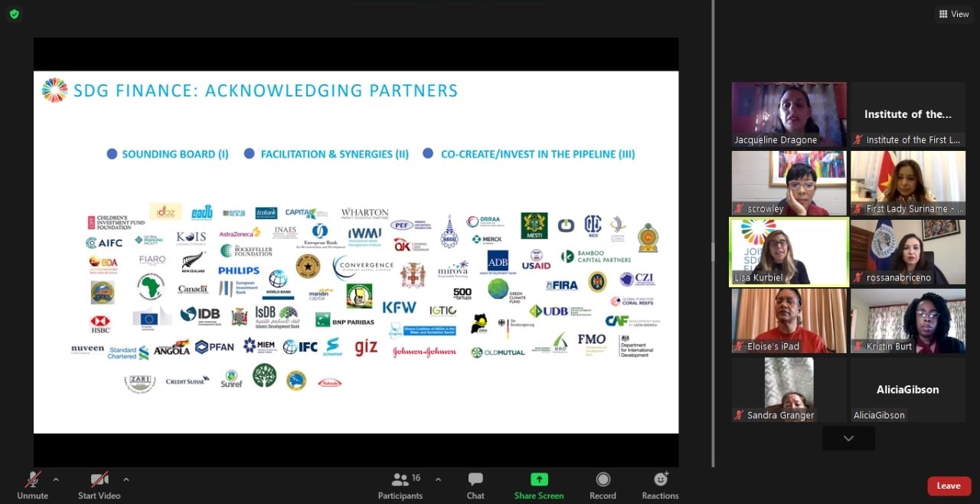This screenshot has width=980, height=504.
Task: Click the ADB logo on the slide
Action: pyautogui.click(x=498, y=262)
